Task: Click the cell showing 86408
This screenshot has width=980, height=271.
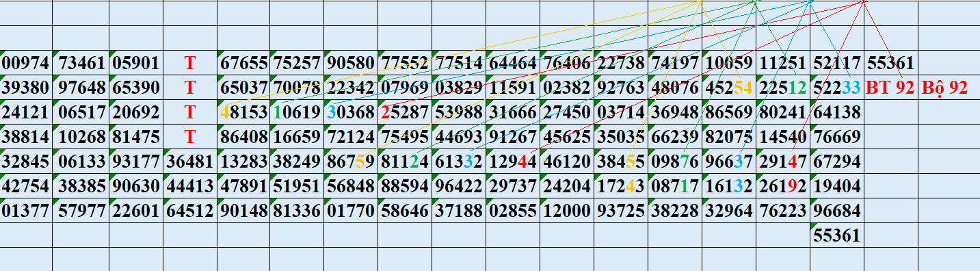Action: point(243,137)
